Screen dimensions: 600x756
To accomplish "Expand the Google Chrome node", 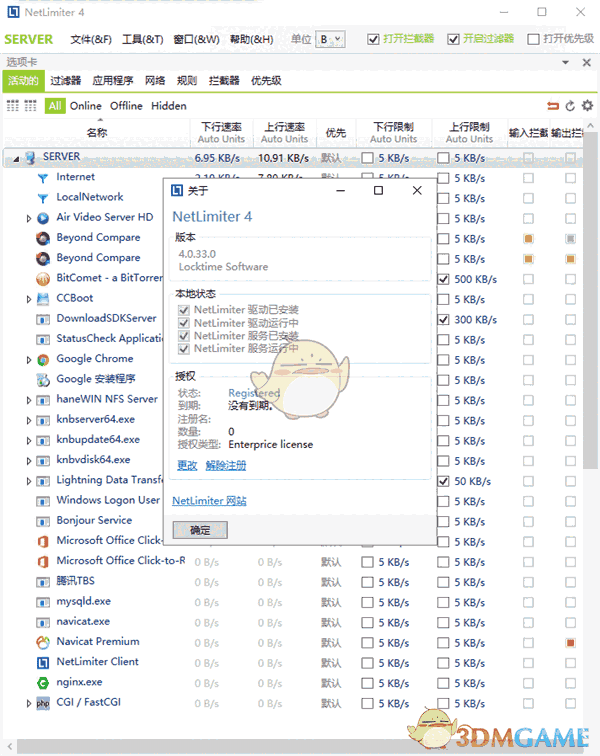I will click(28, 360).
